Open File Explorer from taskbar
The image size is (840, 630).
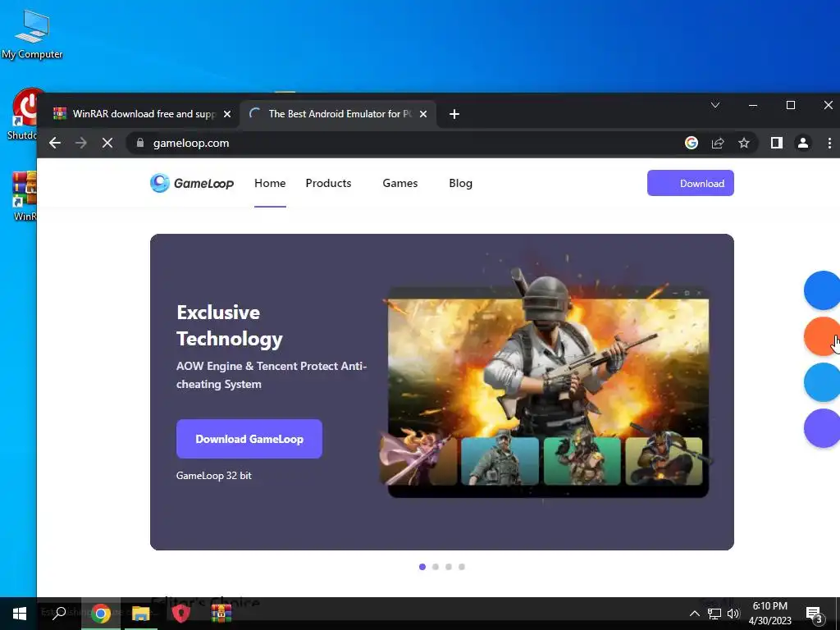pyautogui.click(x=141, y=614)
